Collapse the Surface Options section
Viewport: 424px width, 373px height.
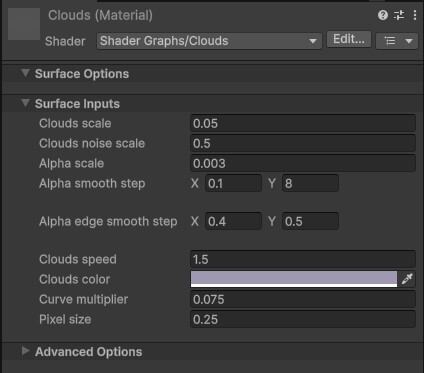(x=25, y=73)
